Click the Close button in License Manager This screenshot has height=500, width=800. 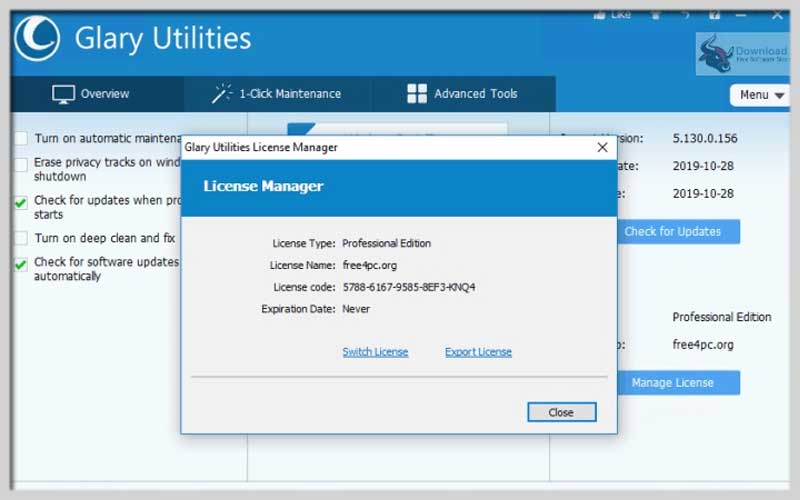point(561,412)
